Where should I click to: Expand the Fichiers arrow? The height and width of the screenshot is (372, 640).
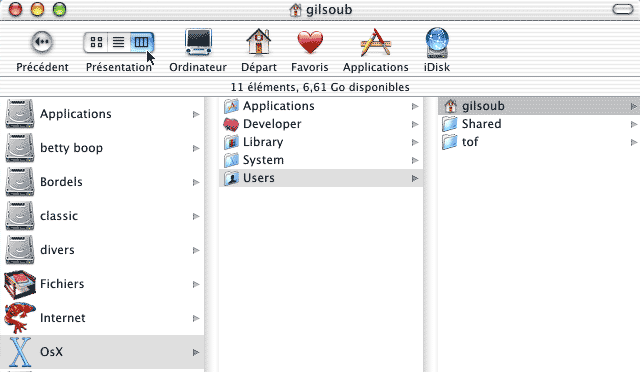pos(196,284)
